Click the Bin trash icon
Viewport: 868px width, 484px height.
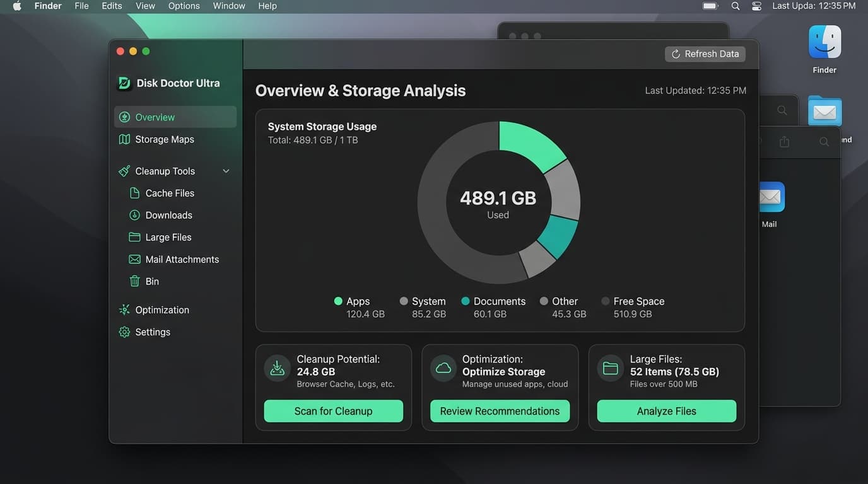click(134, 281)
